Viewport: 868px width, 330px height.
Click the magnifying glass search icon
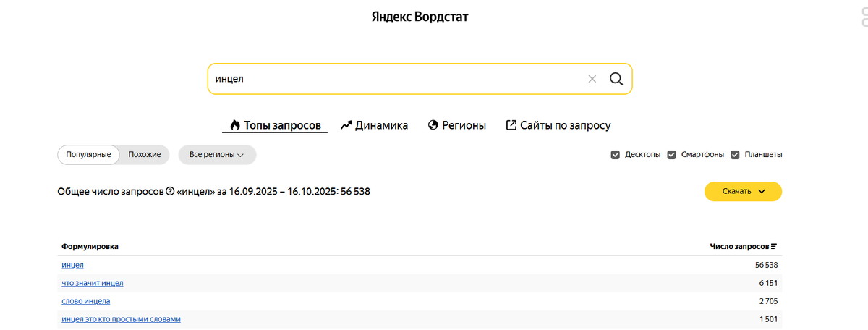[616, 79]
